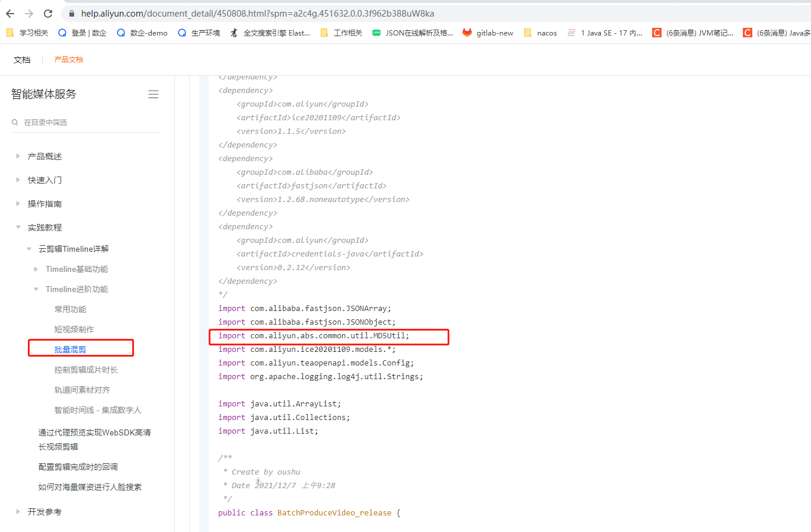Open the 常用功能 page
The image size is (811, 532).
point(70,309)
